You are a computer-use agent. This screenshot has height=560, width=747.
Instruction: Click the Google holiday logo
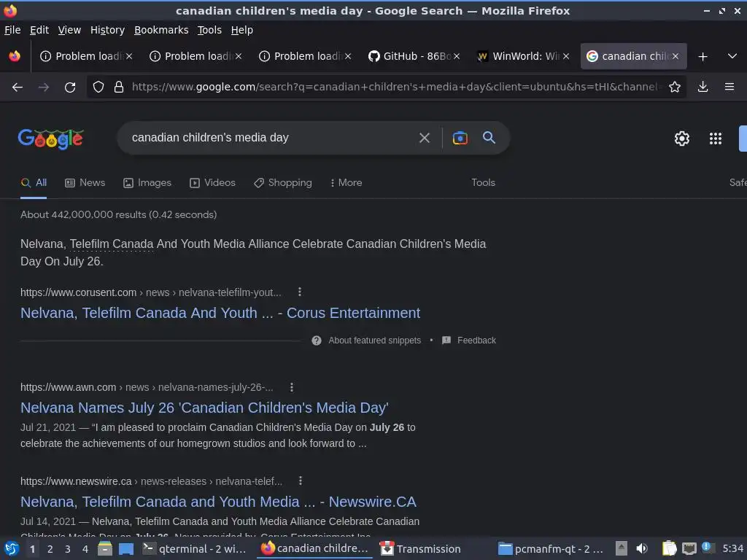(x=51, y=139)
